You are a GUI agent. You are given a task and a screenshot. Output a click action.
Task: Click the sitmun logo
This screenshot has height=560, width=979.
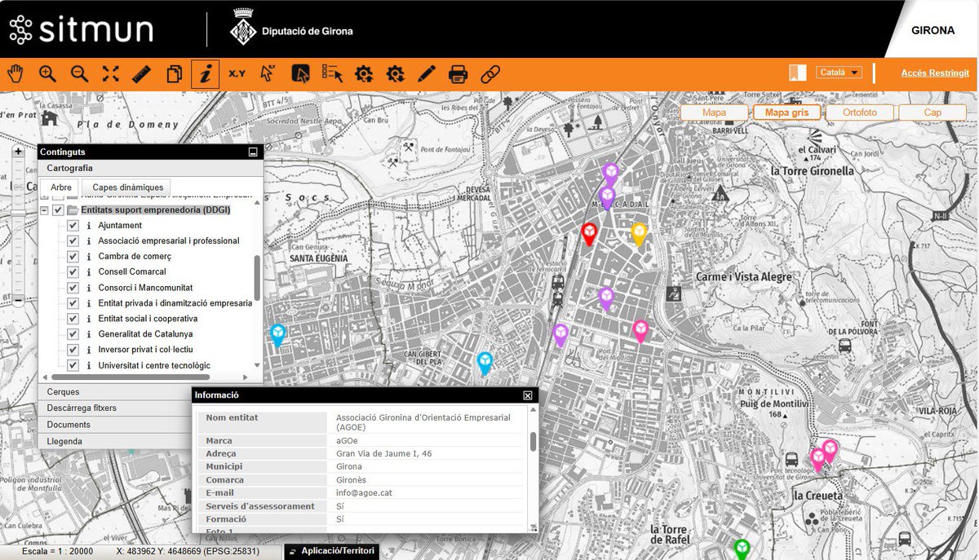81,29
